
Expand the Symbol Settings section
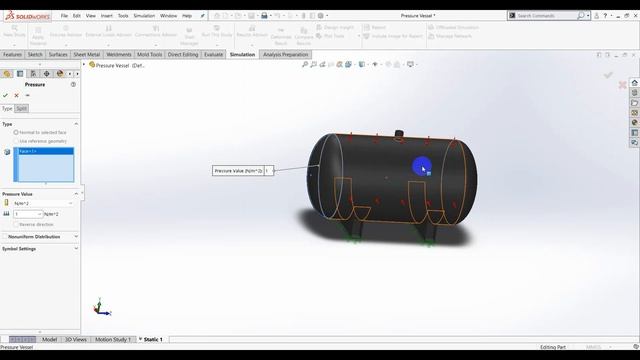pos(76,249)
